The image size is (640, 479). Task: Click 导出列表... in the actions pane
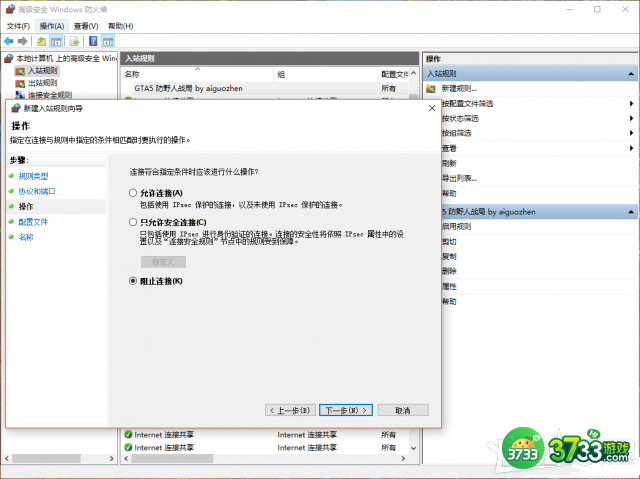[459, 178]
